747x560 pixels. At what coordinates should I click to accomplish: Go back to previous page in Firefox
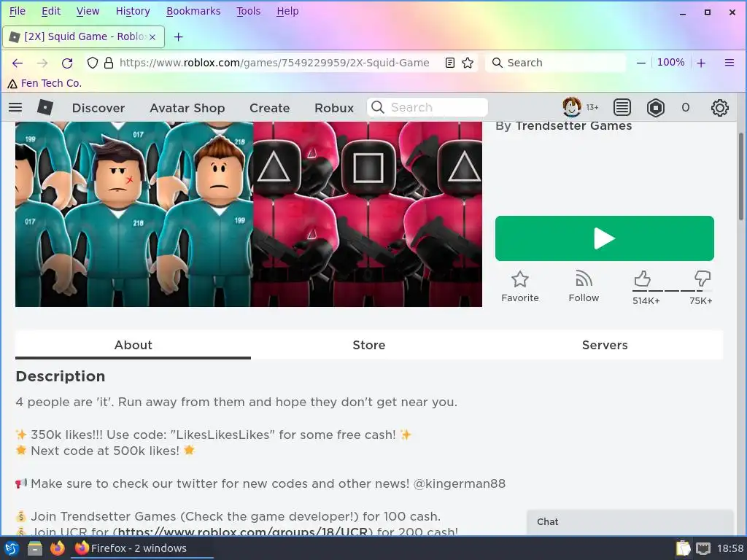tap(18, 63)
